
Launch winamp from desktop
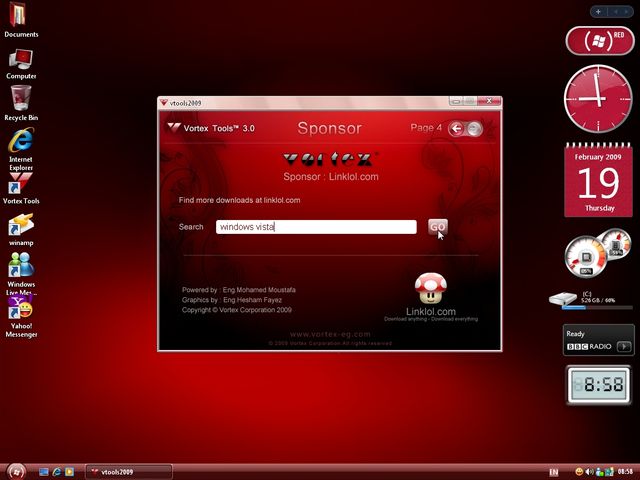tap(21, 226)
